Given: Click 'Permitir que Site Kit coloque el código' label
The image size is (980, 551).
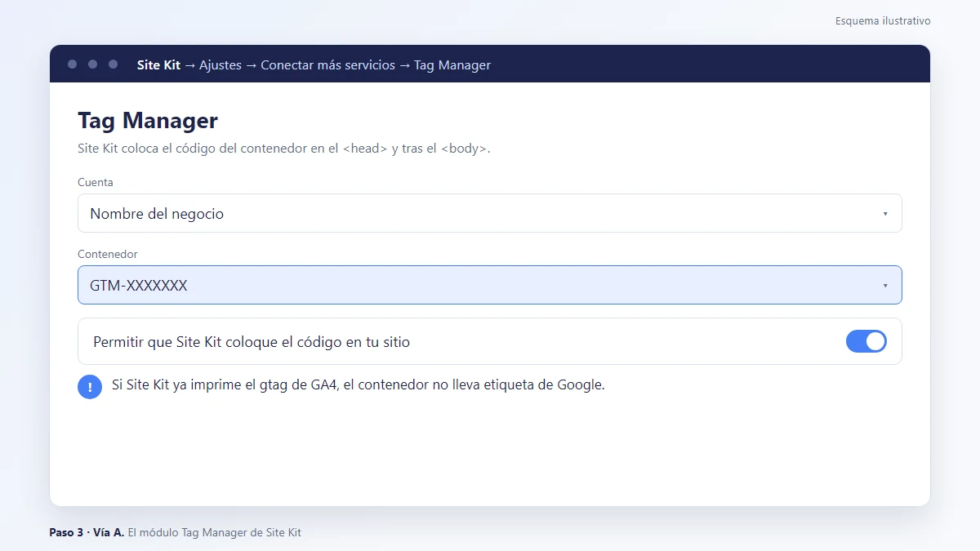Looking at the screenshot, I should (252, 342).
